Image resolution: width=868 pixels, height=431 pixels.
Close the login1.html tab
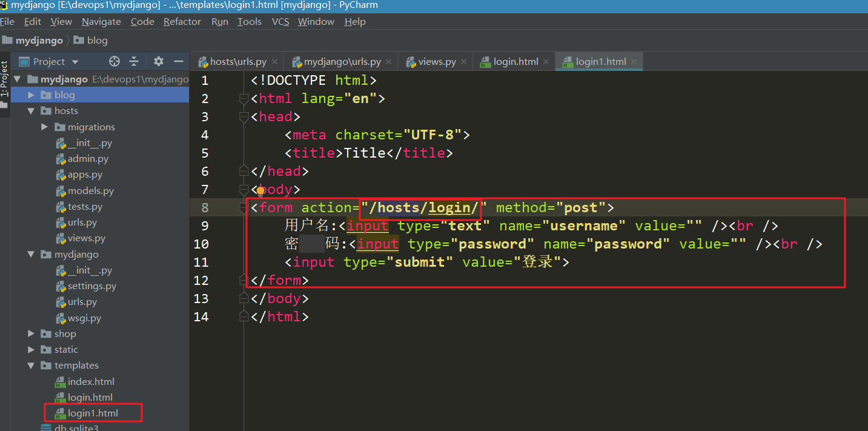(x=634, y=62)
